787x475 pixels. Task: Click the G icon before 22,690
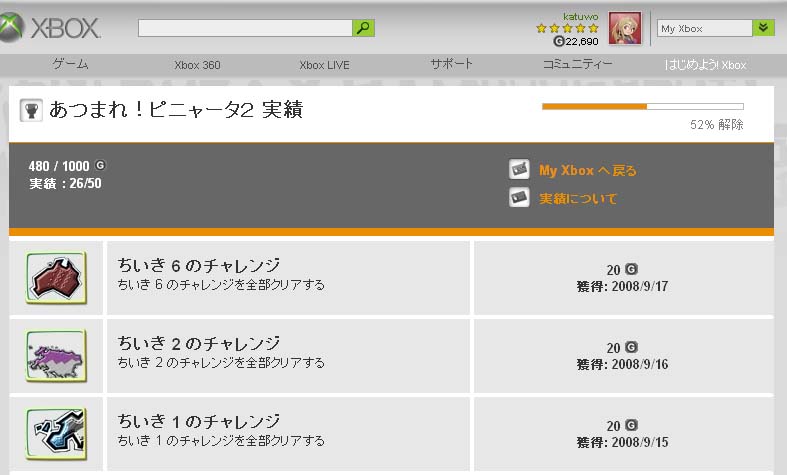[559, 41]
